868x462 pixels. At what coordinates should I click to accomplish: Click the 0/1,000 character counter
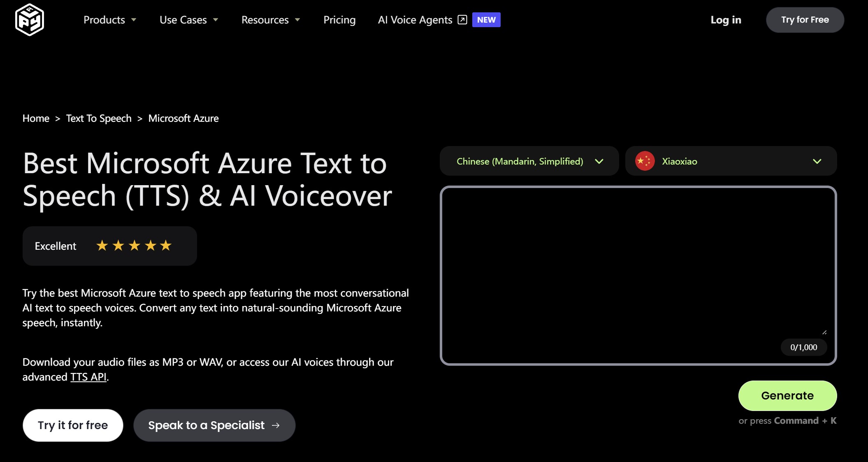click(x=804, y=347)
